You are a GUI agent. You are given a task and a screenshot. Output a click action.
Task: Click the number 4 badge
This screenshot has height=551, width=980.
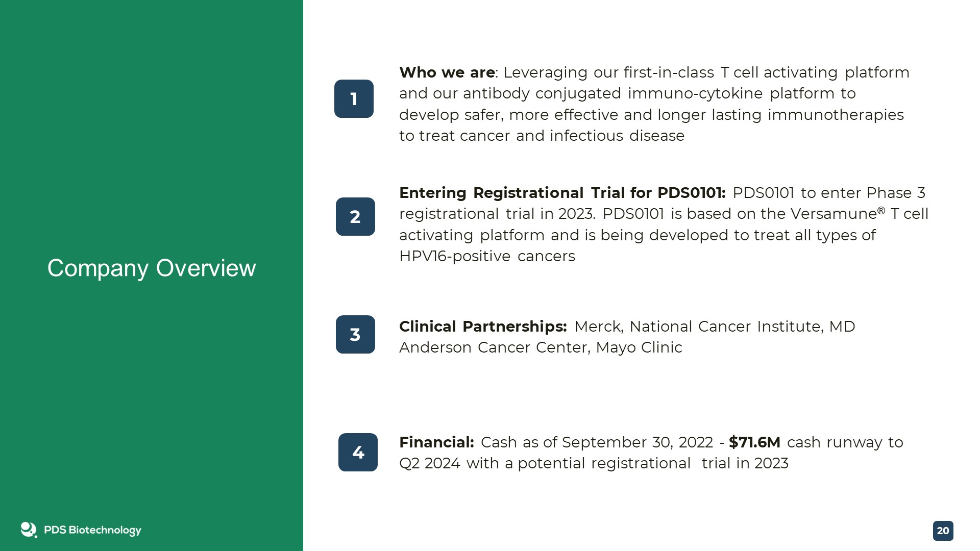point(358,452)
